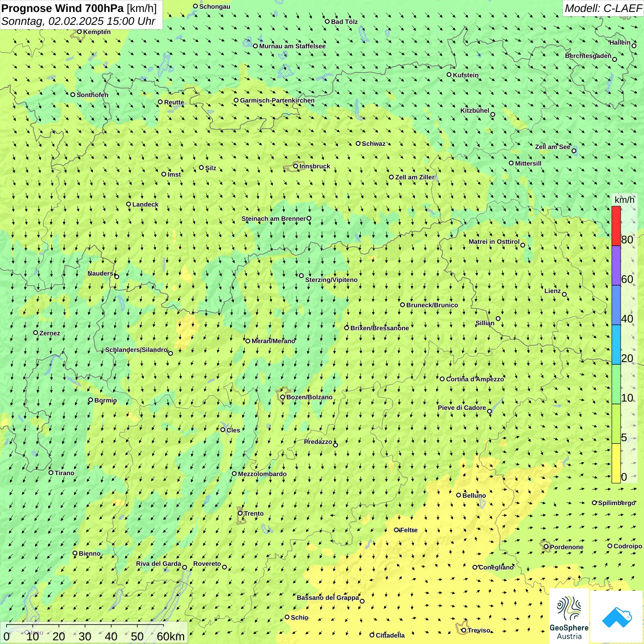The height and width of the screenshot is (644, 644).
Task: Click the 'Berchtesgaden' label
Action: pos(588,56)
